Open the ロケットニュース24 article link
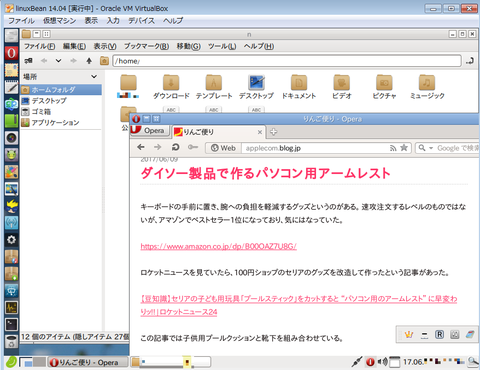This screenshot has width=480, height=370. tap(299, 305)
